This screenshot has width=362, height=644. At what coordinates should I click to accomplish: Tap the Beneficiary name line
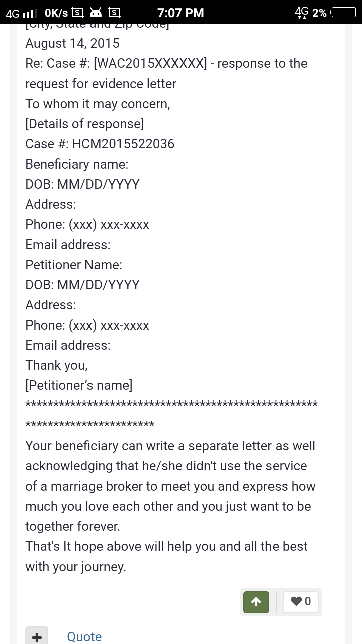pyautogui.click(x=77, y=164)
